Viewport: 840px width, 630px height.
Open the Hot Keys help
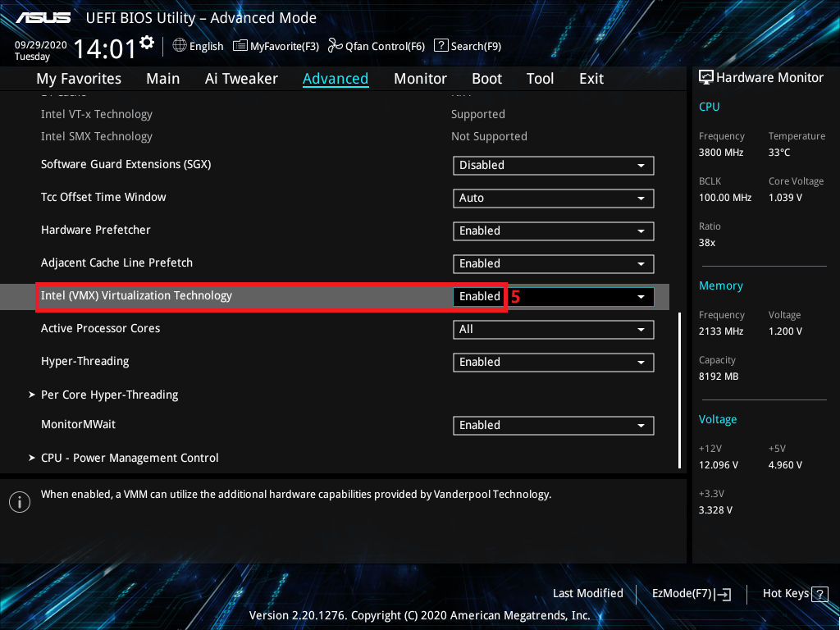tap(796, 593)
